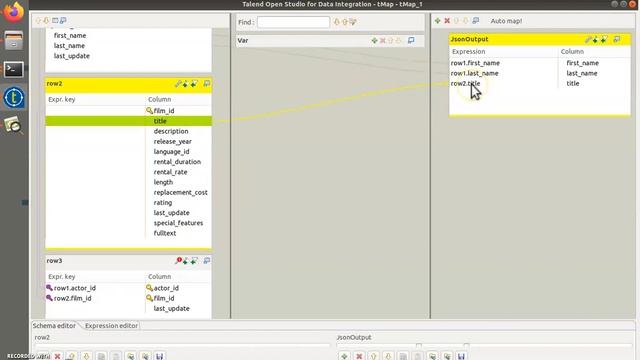
Task: Add a new variable in Var
Action: 374,40
